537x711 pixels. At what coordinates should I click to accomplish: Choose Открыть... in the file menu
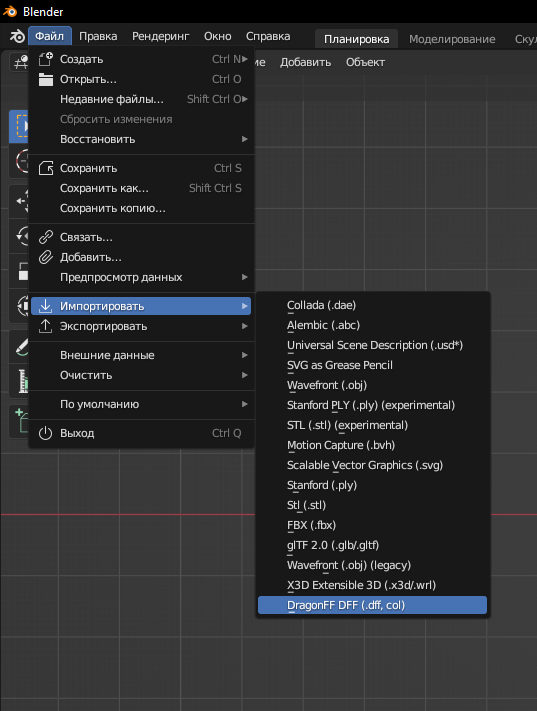[141, 79]
